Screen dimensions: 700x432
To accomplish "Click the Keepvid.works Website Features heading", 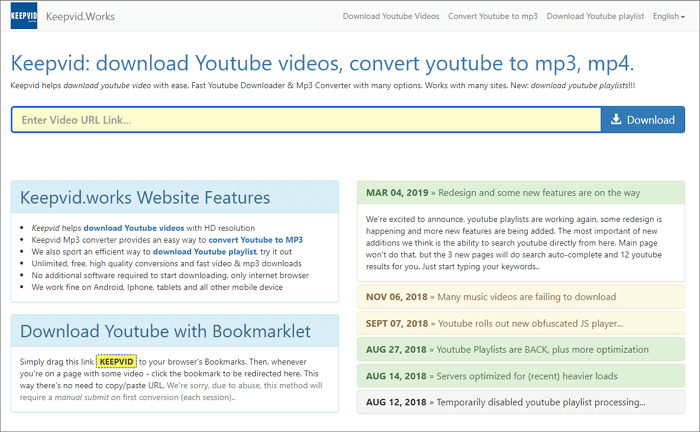I will point(145,197).
